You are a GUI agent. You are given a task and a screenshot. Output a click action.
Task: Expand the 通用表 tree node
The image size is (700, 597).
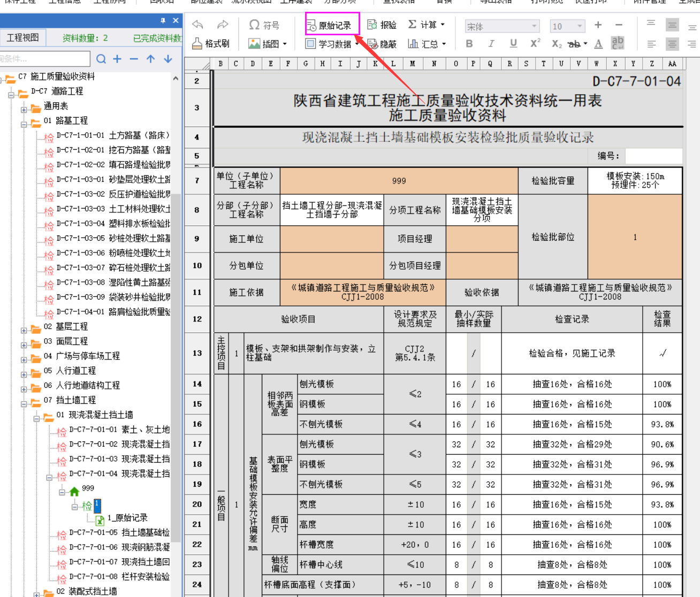[x=24, y=110]
